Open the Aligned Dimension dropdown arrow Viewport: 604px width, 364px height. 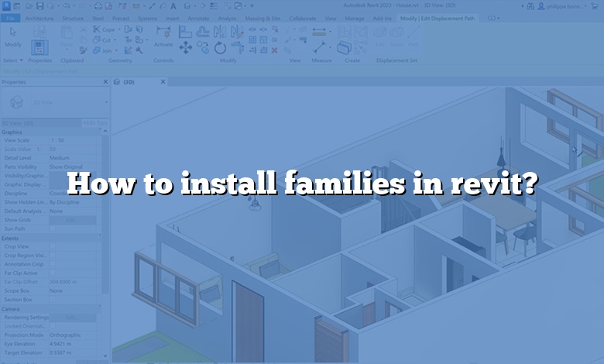tap(330, 32)
